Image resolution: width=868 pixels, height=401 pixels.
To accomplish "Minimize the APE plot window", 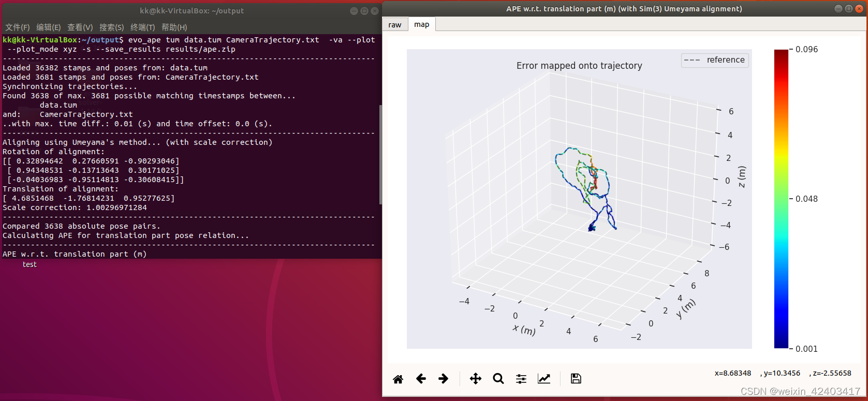I will (x=838, y=9).
